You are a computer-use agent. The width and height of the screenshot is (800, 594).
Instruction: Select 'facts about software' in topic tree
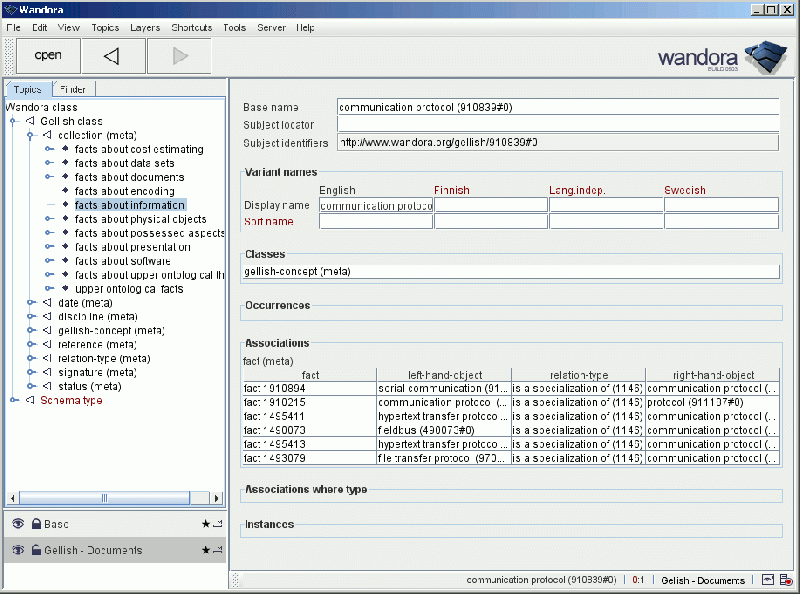(x=122, y=261)
